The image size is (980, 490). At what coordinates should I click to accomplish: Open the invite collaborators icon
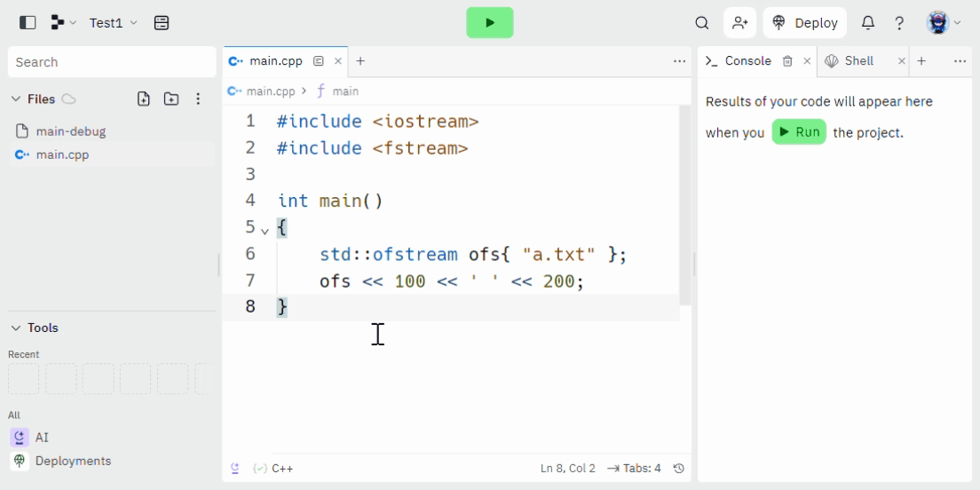tap(740, 23)
